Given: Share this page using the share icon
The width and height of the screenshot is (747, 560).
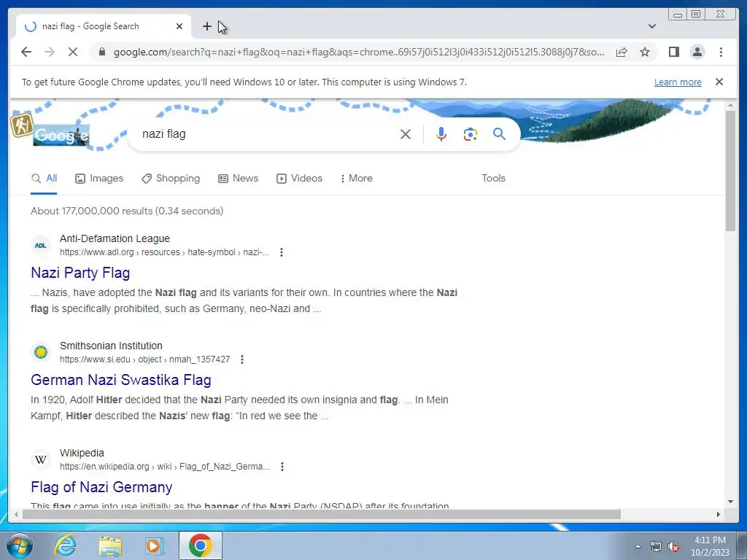Looking at the screenshot, I should point(622,52).
